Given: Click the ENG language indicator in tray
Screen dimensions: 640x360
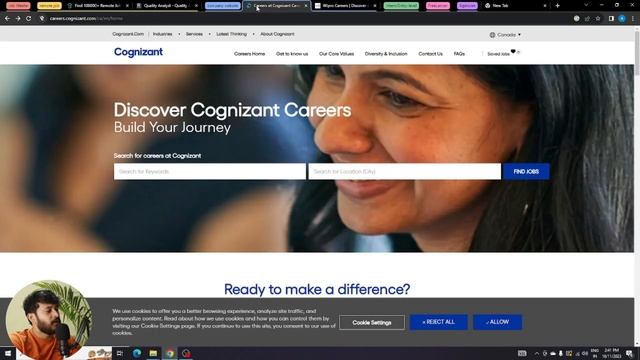Looking at the screenshot, I should [x=595, y=353].
